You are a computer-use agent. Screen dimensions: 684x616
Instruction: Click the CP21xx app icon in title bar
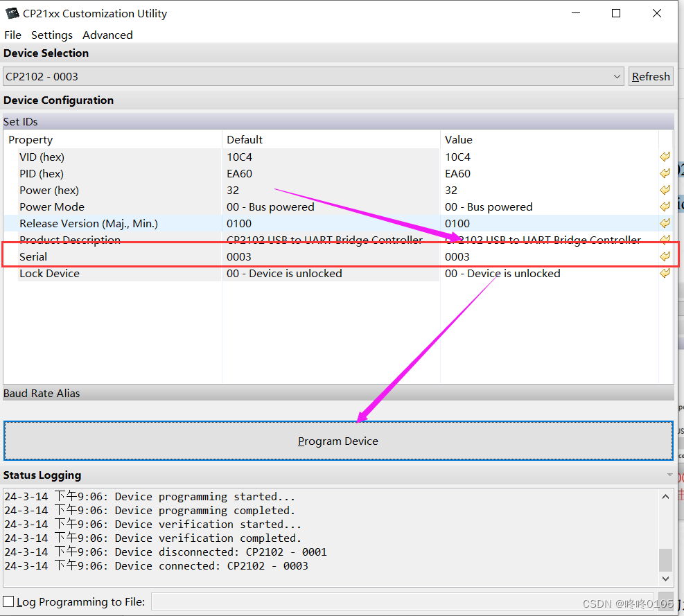(x=12, y=13)
